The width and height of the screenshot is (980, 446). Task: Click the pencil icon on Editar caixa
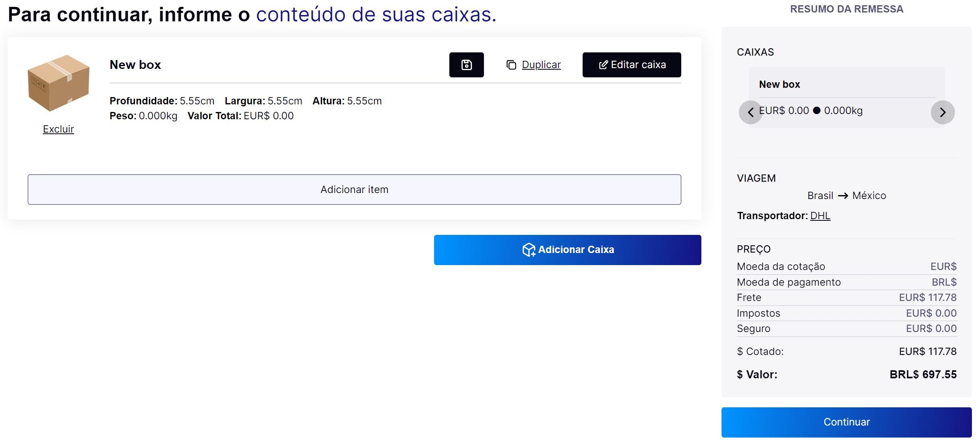603,65
